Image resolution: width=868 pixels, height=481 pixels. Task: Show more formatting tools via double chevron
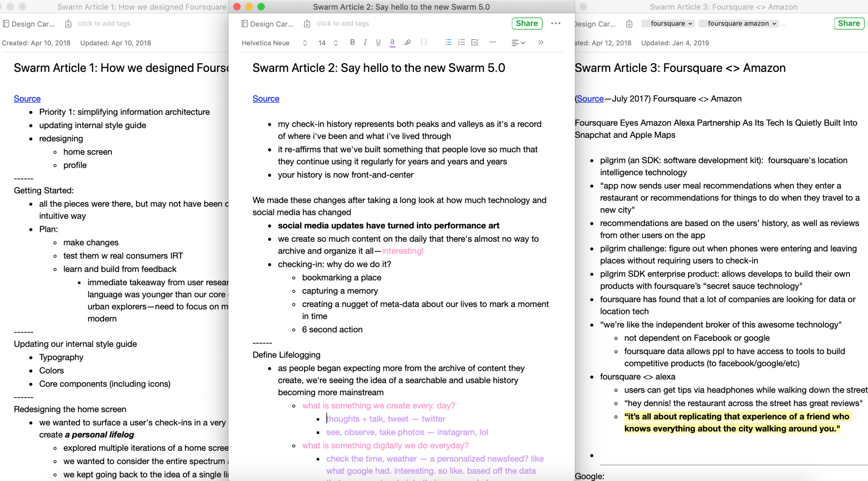[541, 42]
